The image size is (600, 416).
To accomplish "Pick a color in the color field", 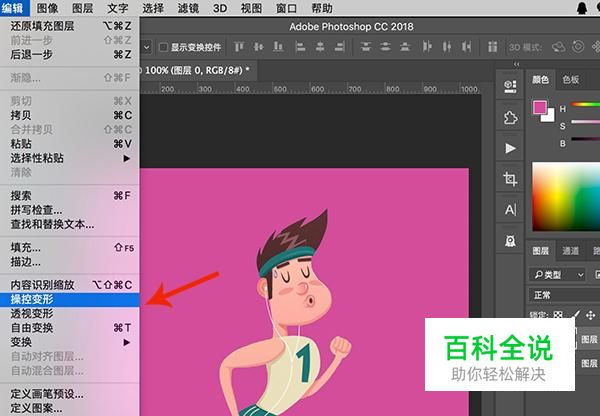I will click(566, 196).
